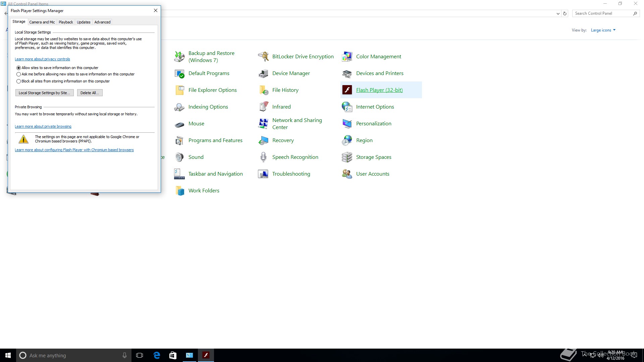Viewport: 644px width, 362px height.
Task: Open Learn more about privacy controls link
Action: (42, 59)
